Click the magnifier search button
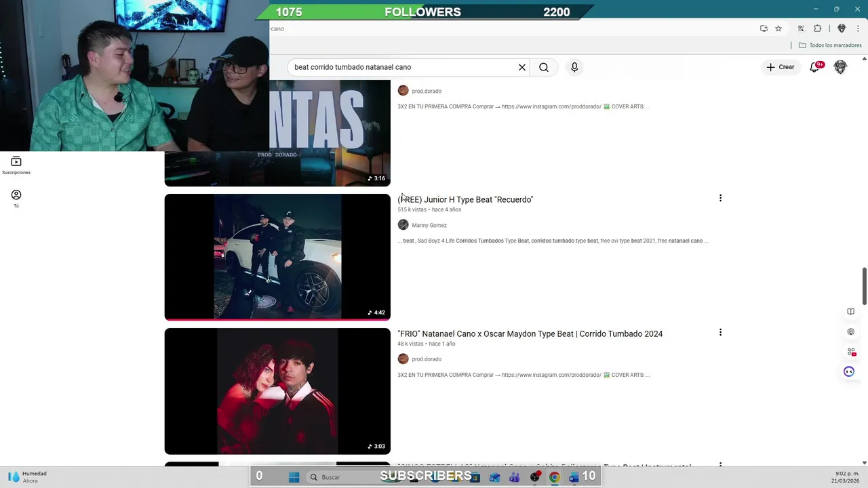This screenshot has width=868, height=488. point(544,67)
